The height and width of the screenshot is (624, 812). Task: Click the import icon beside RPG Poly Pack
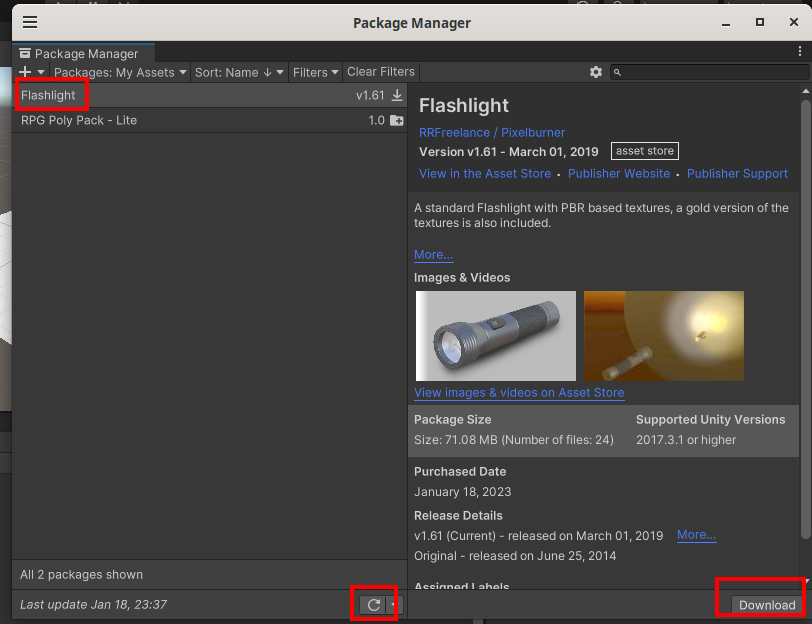tap(397, 120)
